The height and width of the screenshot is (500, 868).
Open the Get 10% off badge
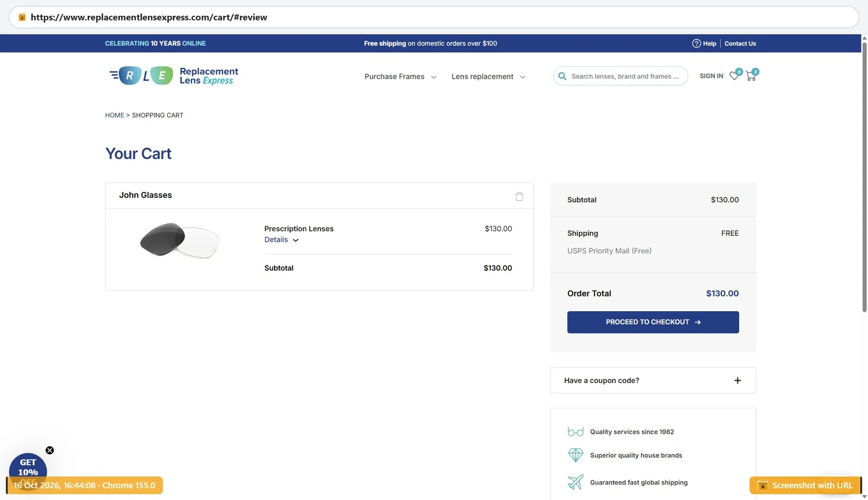tap(28, 467)
